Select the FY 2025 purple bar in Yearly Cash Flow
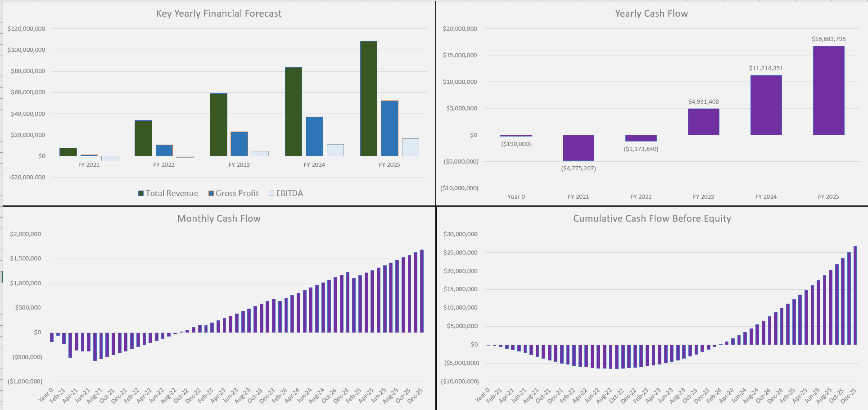The width and height of the screenshot is (868, 410). pos(828,90)
